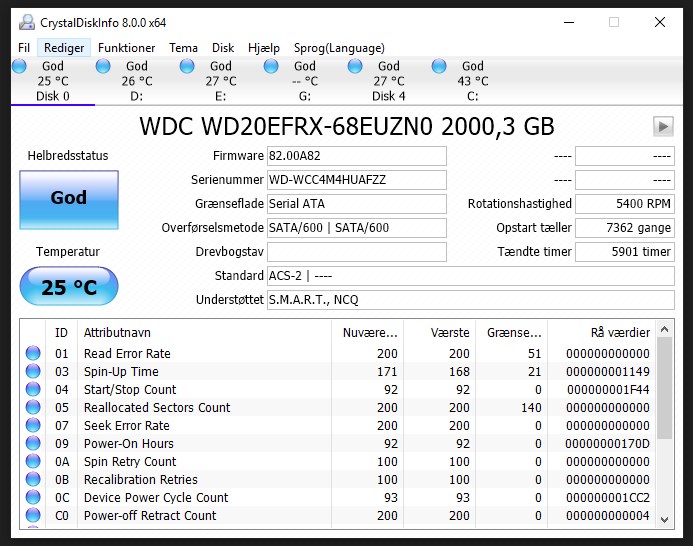Click status orb for Spin Retry Count

[33, 461]
